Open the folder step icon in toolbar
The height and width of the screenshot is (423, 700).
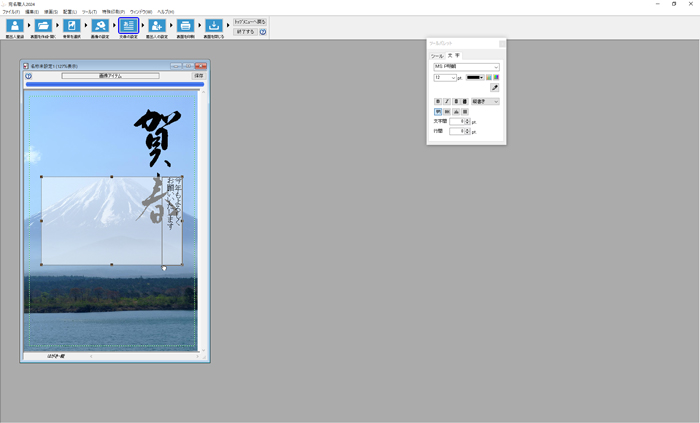click(x=44, y=26)
